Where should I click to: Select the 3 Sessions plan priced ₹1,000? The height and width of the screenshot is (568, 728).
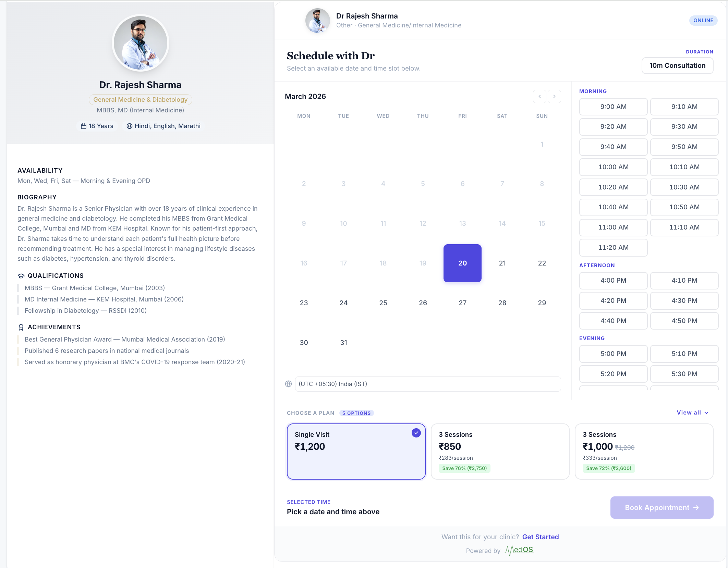pyautogui.click(x=644, y=452)
